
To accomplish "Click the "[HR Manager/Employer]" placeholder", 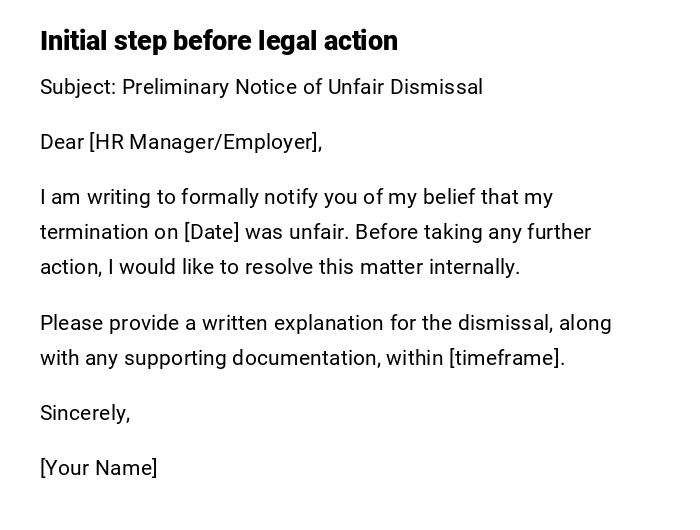I will click(205, 142).
